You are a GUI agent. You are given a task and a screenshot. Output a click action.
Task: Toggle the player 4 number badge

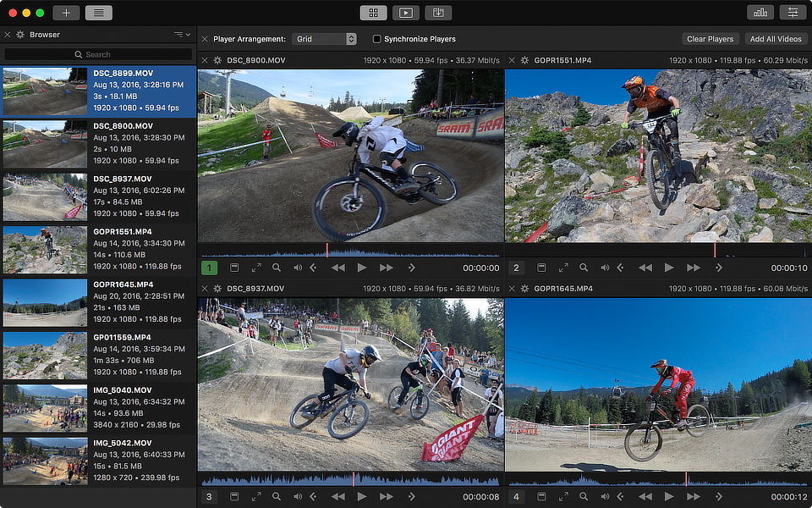coord(517,496)
